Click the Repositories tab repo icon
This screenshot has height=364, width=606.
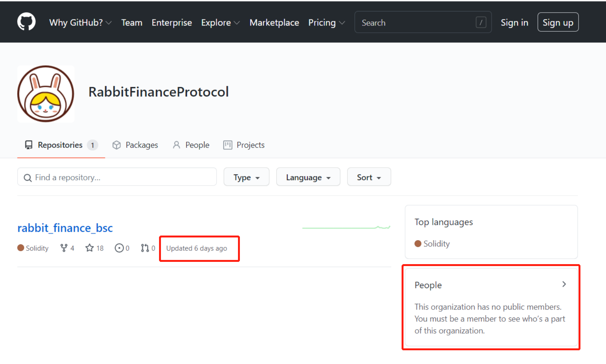(x=29, y=145)
